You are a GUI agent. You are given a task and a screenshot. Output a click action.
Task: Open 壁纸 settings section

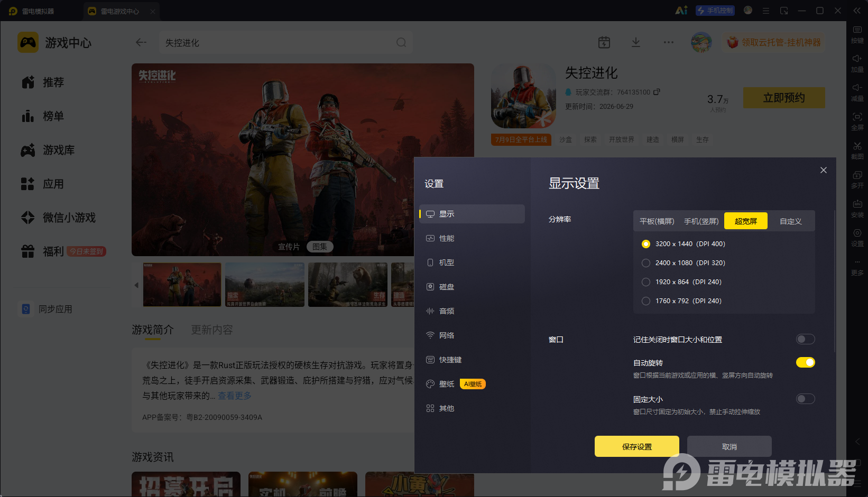pos(472,384)
